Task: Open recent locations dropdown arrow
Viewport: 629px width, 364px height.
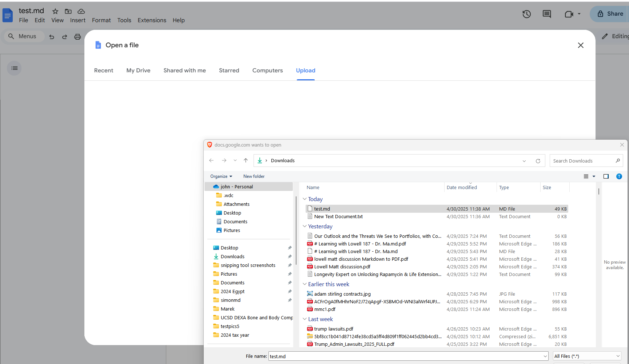Action: tap(235, 160)
